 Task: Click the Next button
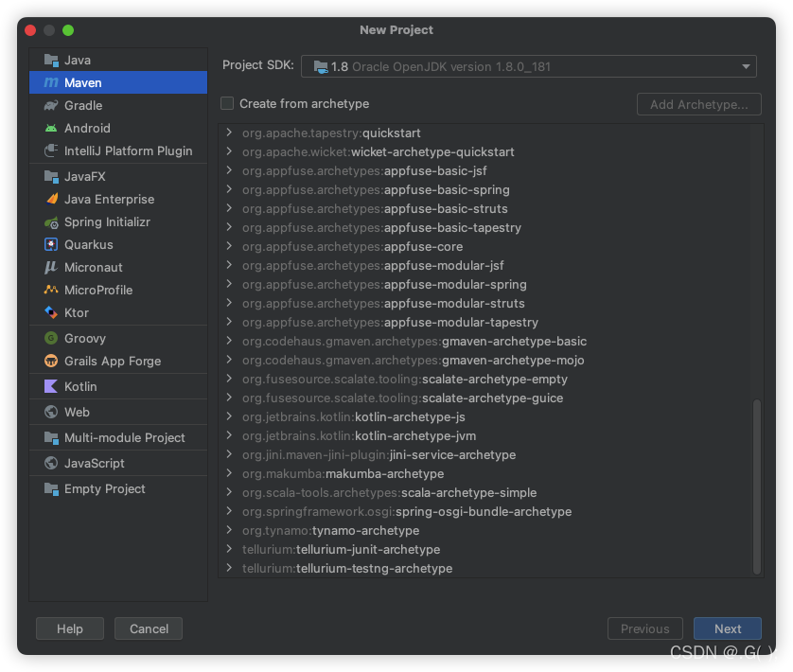tap(728, 628)
